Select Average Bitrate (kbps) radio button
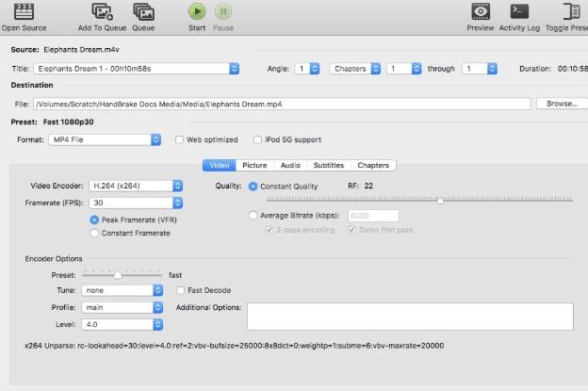 (x=253, y=215)
